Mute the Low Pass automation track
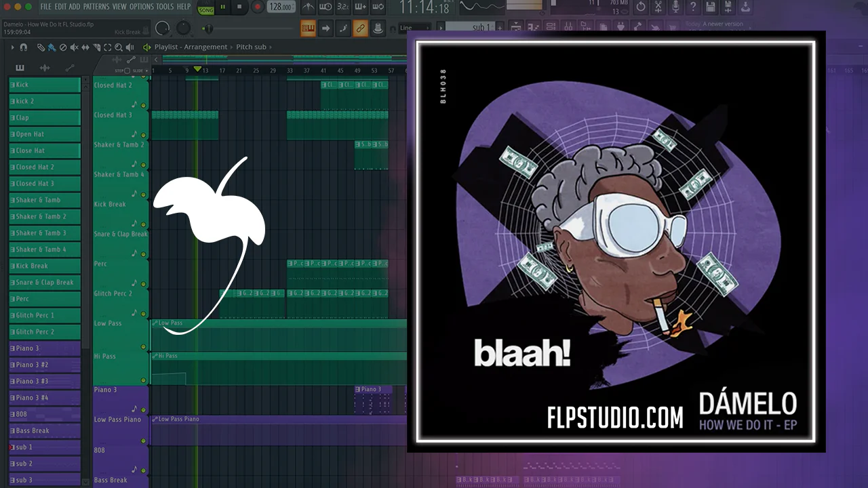The width and height of the screenshot is (868, 488). (143, 347)
